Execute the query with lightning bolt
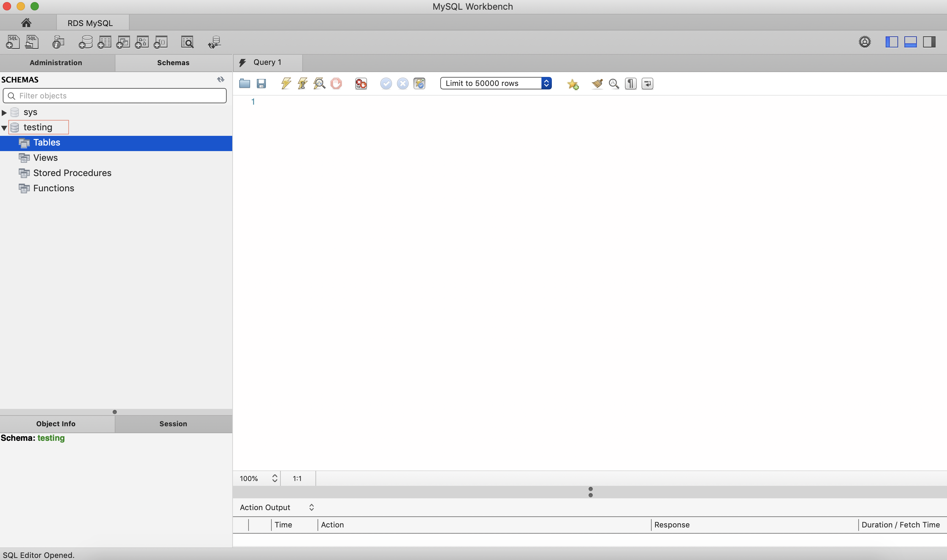This screenshot has width=947, height=560. (x=286, y=84)
